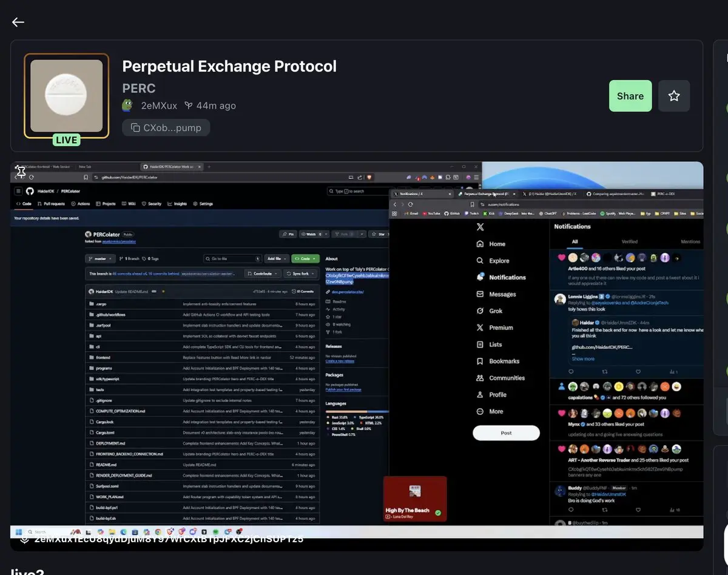Click the 'Go to file' search box
This screenshot has height=575, width=728.
[232, 259]
